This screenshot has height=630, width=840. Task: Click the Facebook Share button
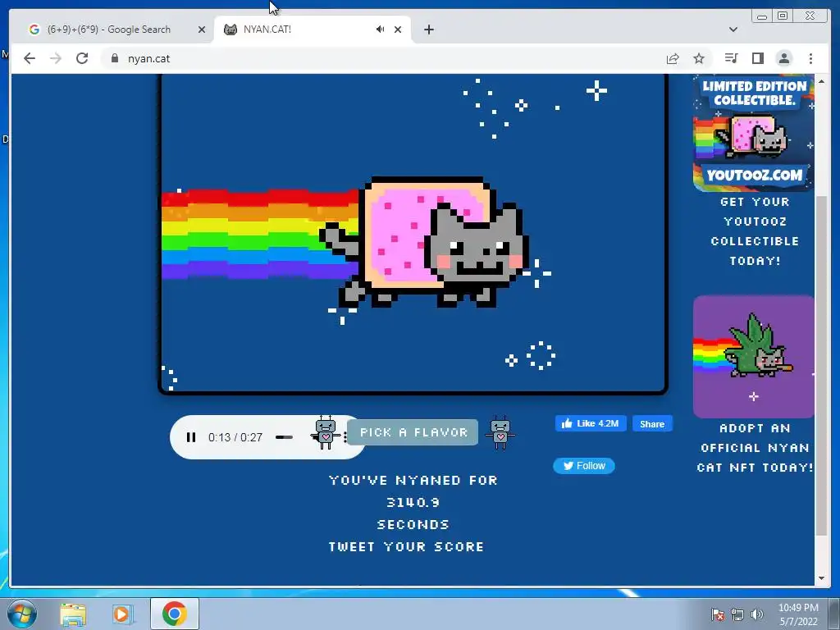652,424
